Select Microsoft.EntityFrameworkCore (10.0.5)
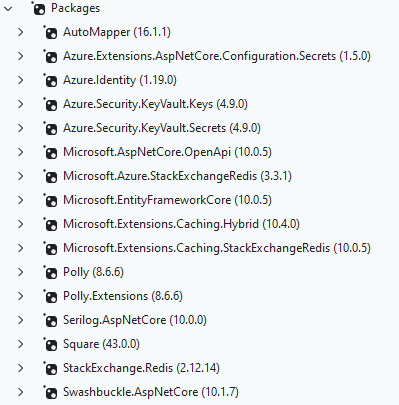This screenshot has width=399, height=405. (167, 200)
